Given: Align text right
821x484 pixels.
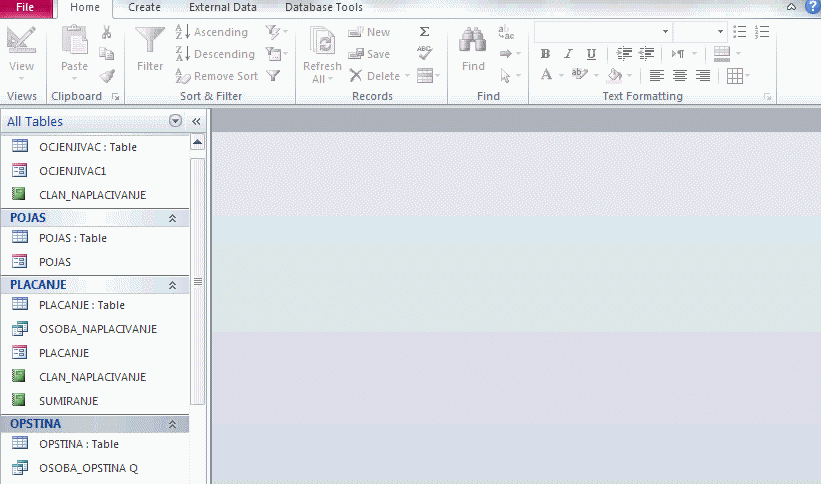Looking at the screenshot, I should point(703,76).
